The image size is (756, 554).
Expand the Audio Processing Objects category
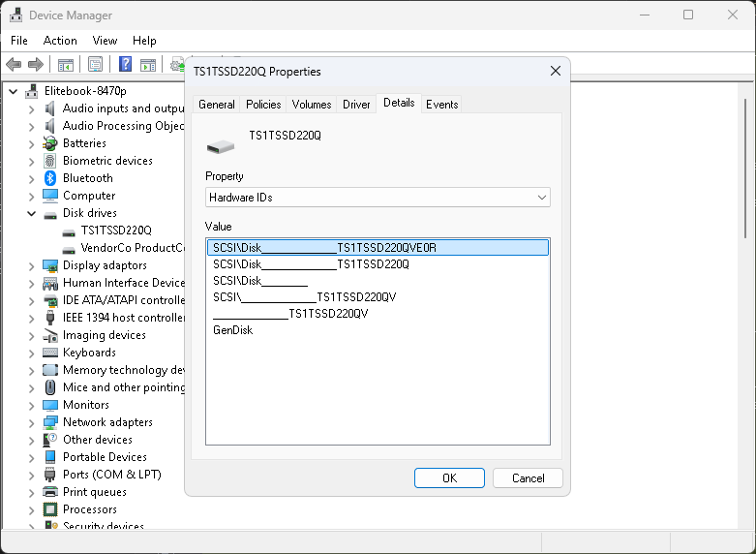pyautogui.click(x=31, y=127)
